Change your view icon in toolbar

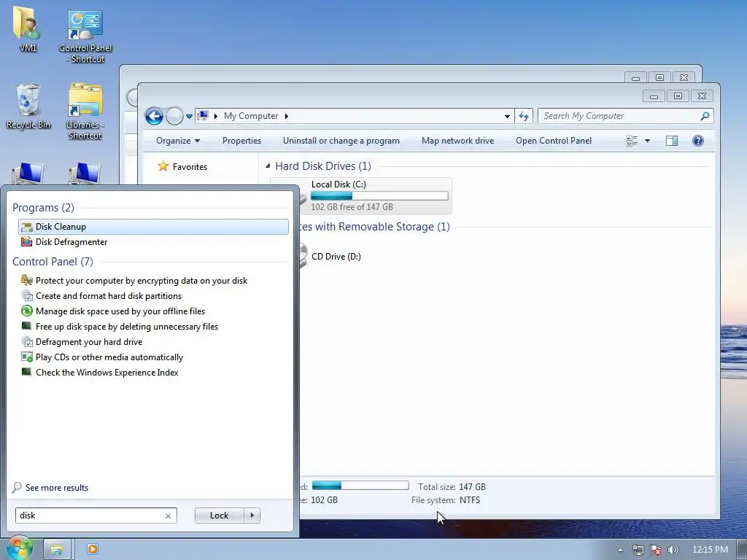coord(632,141)
